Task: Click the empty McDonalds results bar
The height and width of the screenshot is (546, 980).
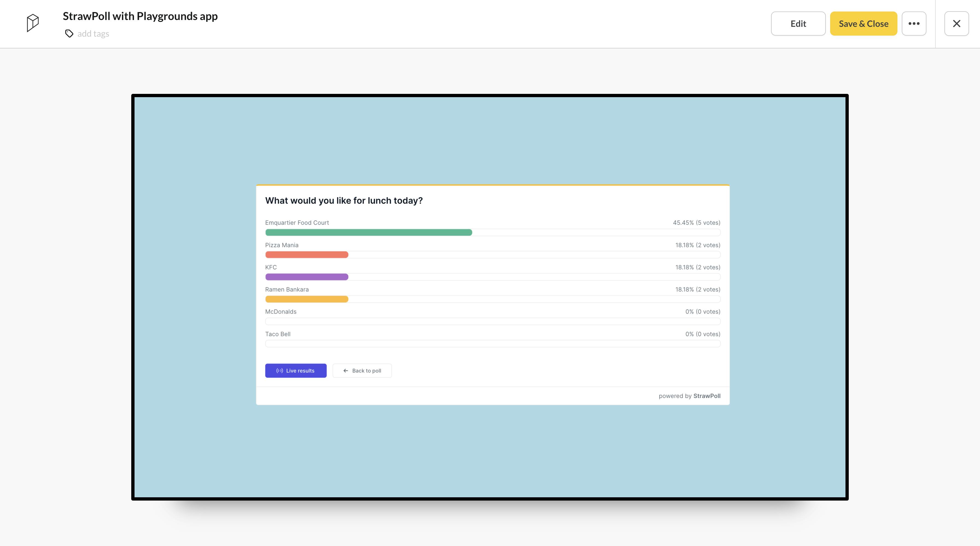Action: tap(492, 321)
